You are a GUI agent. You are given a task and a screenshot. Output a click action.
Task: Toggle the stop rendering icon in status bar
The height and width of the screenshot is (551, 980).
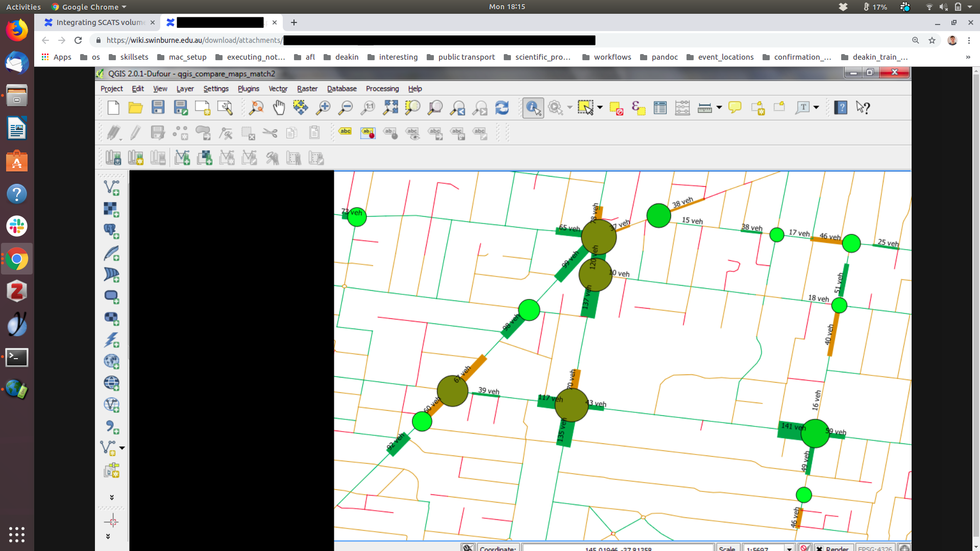point(804,548)
